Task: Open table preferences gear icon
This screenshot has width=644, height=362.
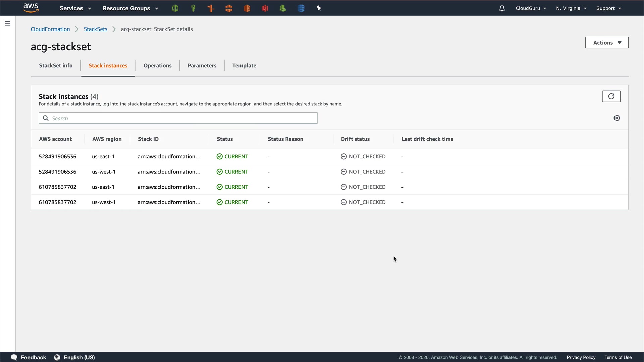Action: click(x=616, y=118)
